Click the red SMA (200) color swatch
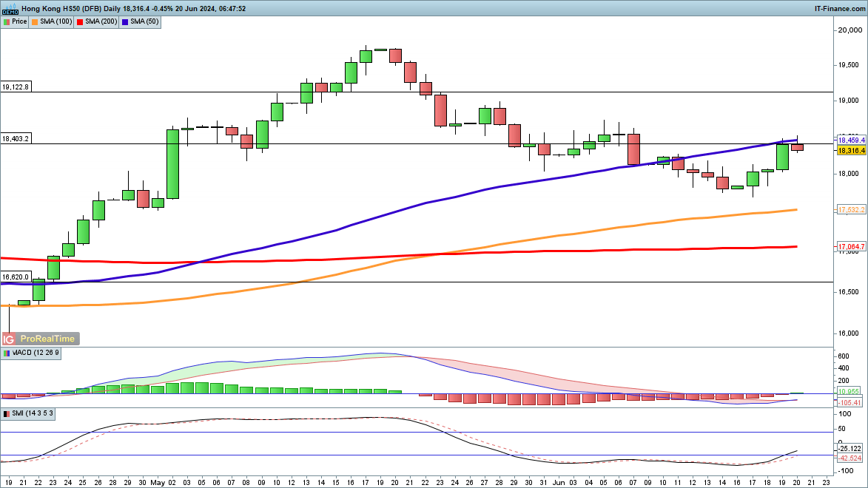Image resolution: width=868 pixels, height=488 pixels. [80, 22]
